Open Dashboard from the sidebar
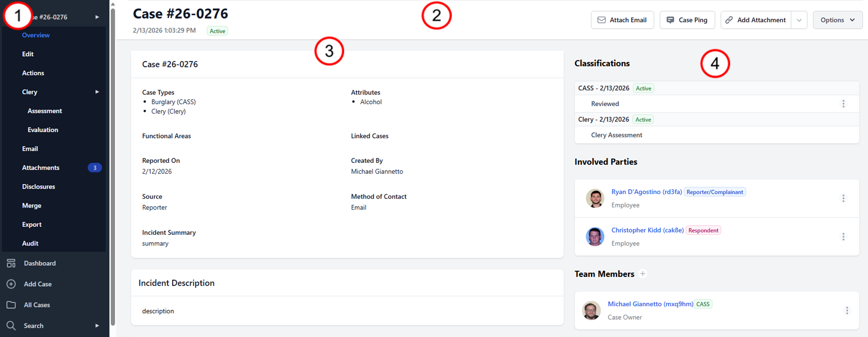The height and width of the screenshot is (337, 868). click(x=40, y=263)
